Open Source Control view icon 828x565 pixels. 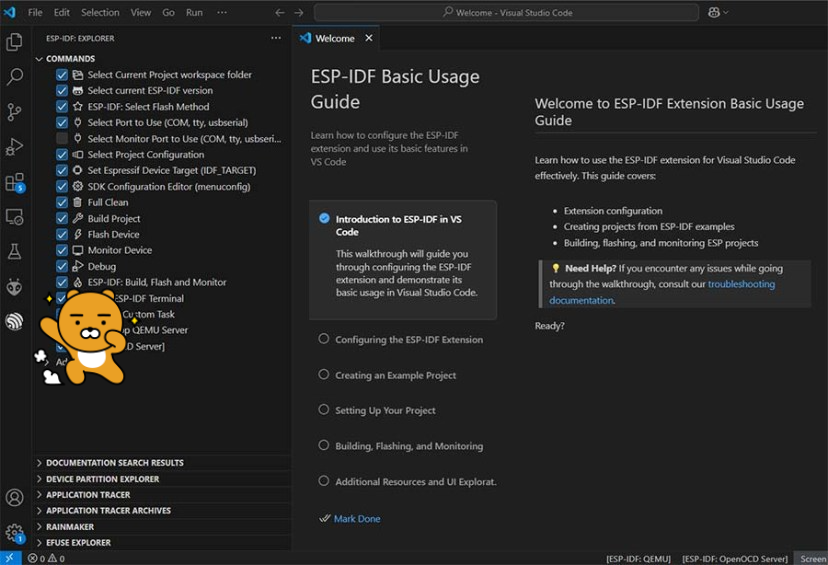[x=14, y=112]
